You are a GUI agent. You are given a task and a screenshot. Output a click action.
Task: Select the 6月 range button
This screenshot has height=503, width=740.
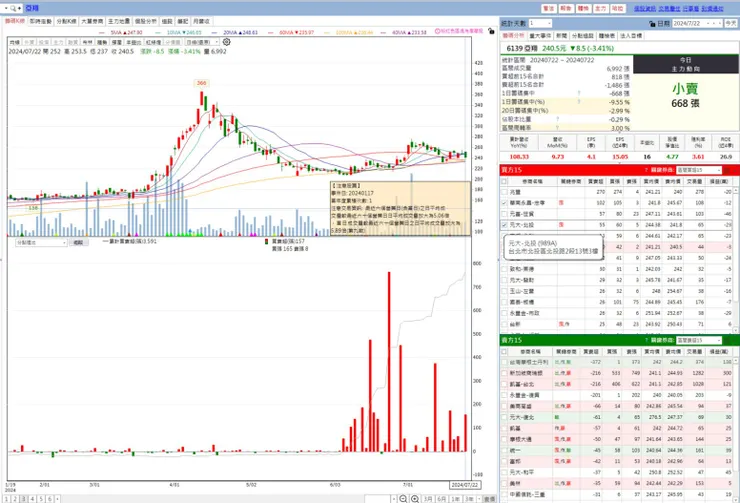click(x=442, y=499)
